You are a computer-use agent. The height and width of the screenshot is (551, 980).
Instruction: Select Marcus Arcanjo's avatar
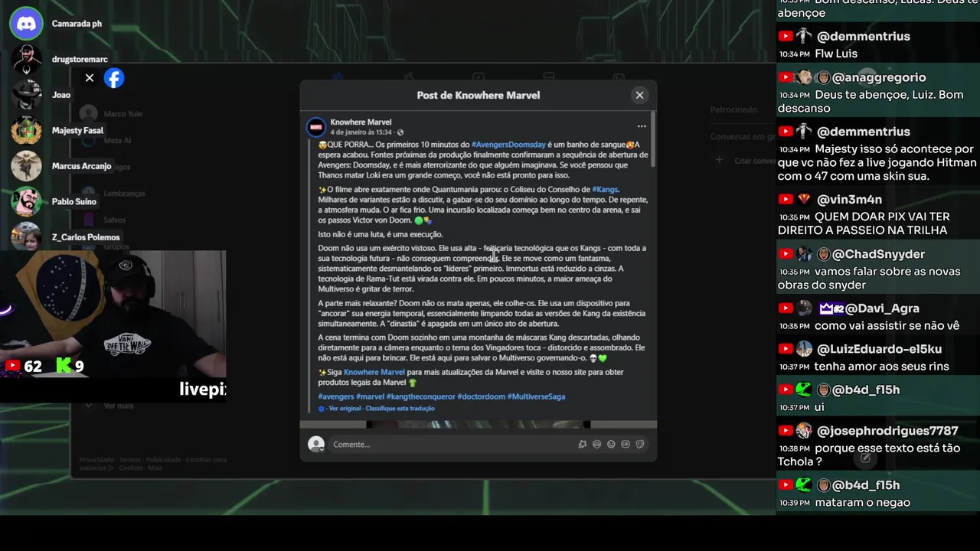[x=26, y=166]
